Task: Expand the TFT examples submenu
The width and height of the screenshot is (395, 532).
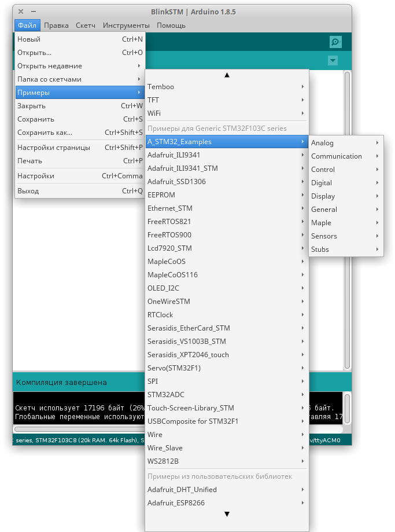Action: point(227,100)
